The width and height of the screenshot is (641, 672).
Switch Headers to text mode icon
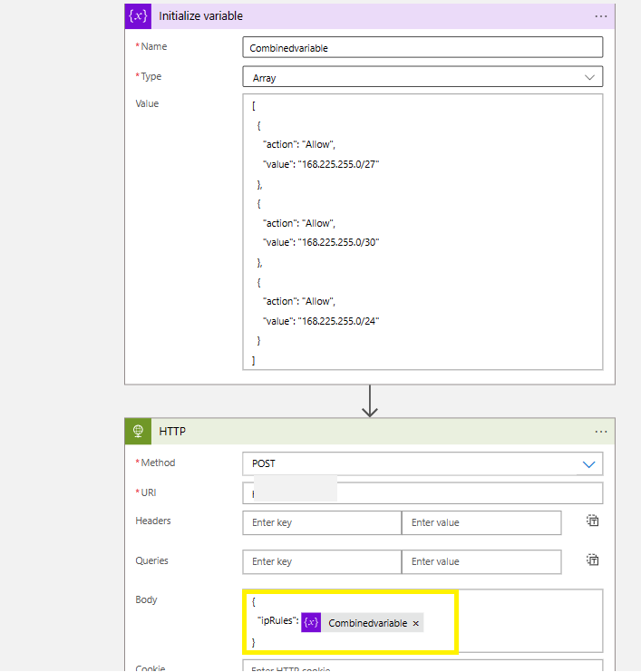pyautogui.click(x=592, y=521)
